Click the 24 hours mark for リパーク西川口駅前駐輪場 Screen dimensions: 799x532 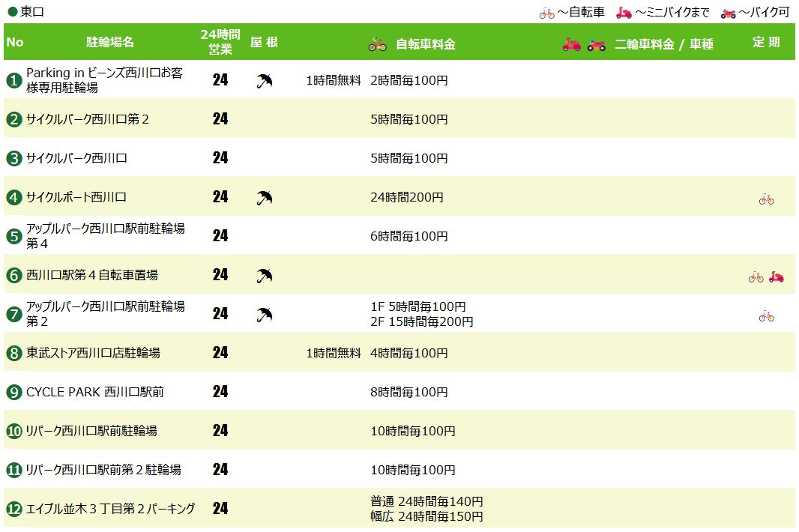click(x=220, y=431)
